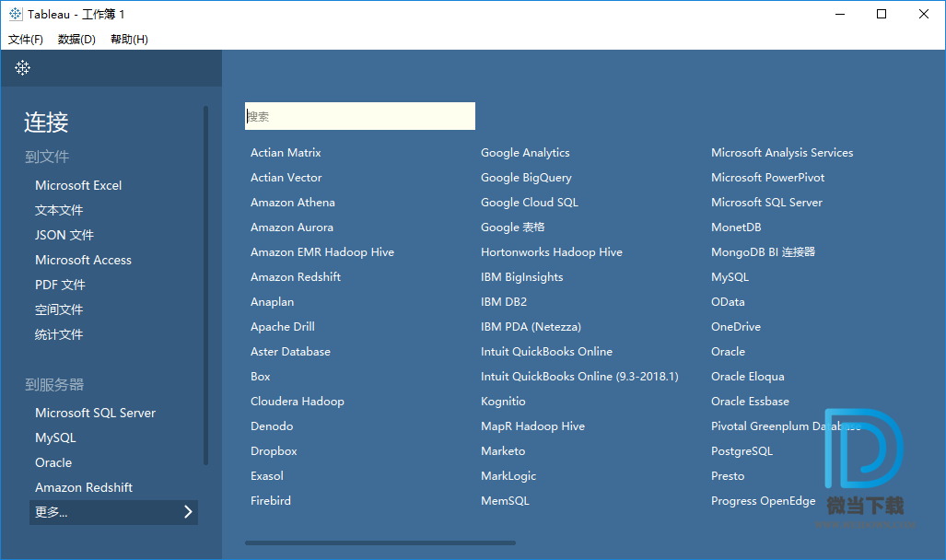Image resolution: width=946 pixels, height=560 pixels.
Task: Select Amazon Aurora connector
Action: [x=292, y=227]
